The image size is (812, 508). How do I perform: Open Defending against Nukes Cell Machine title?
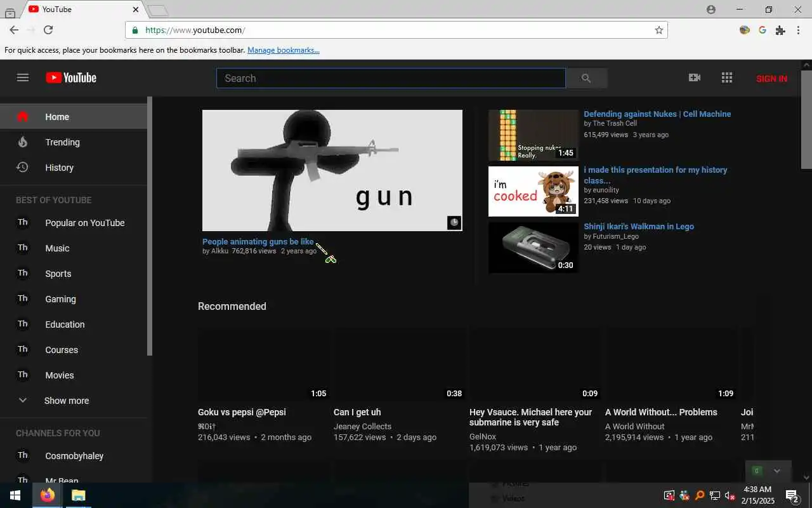click(x=657, y=114)
